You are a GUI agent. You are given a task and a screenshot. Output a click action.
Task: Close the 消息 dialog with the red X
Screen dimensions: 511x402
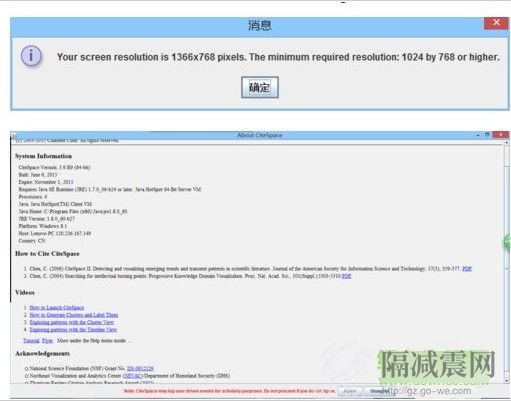[496, 23]
